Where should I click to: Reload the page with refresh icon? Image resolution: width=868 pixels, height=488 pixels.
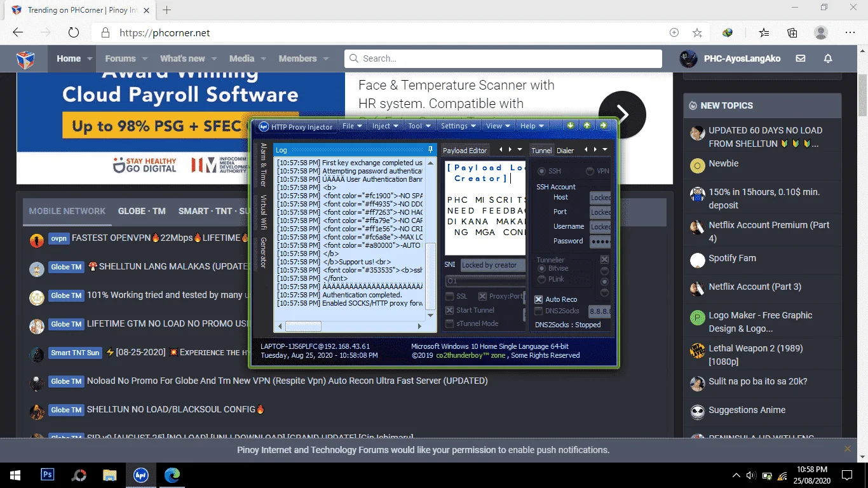73,32
